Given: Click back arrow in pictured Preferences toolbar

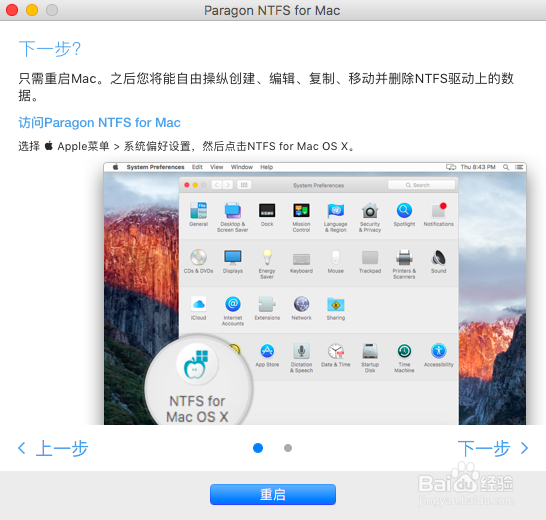Looking at the screenshot, I should (x=217, y=185).
